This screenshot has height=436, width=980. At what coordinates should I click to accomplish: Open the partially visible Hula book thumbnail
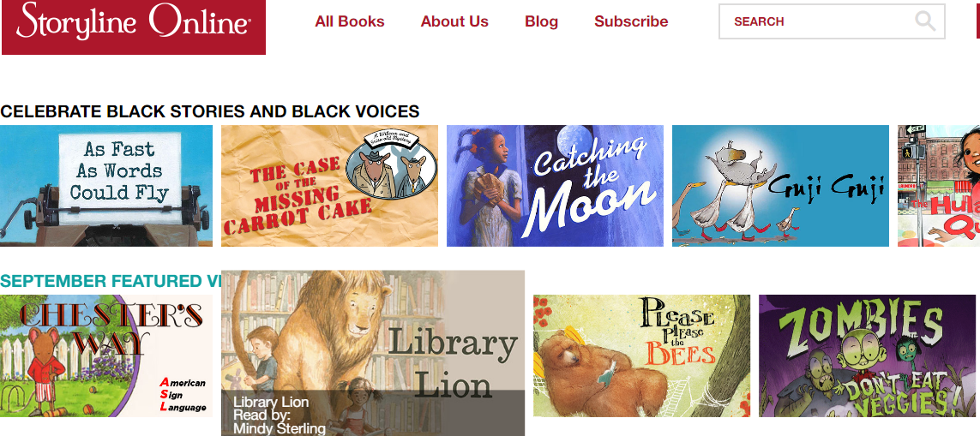click(x=939, y=186)
